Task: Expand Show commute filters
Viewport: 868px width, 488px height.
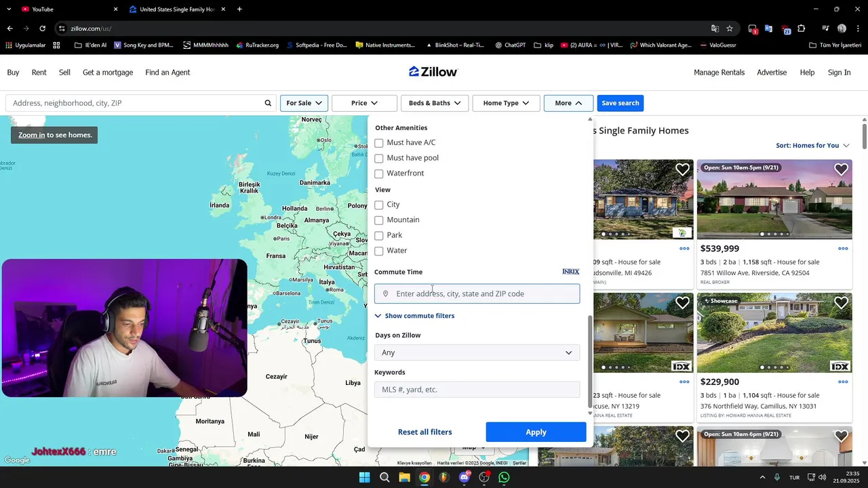Action: (x=414, y=316)
